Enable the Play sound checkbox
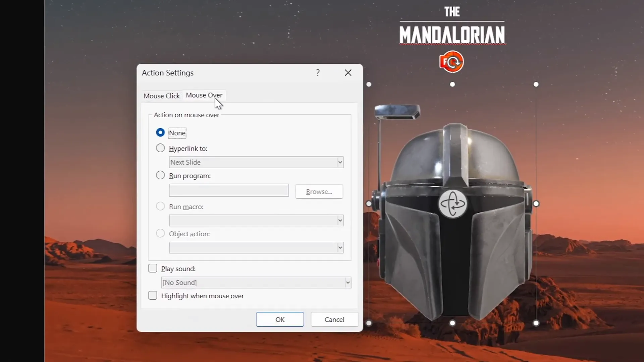This screenshot has width=644, height=362. [x=153, y=268]
